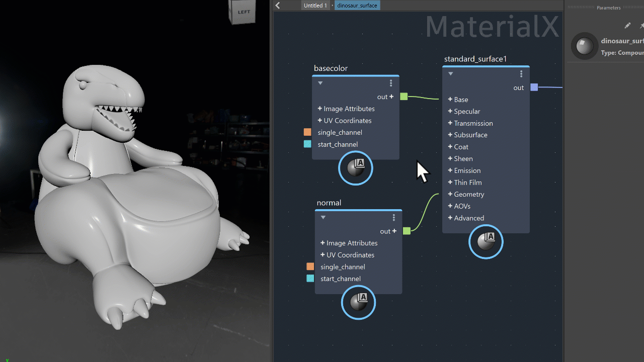Expand the Advanced group

click(450, 218)
